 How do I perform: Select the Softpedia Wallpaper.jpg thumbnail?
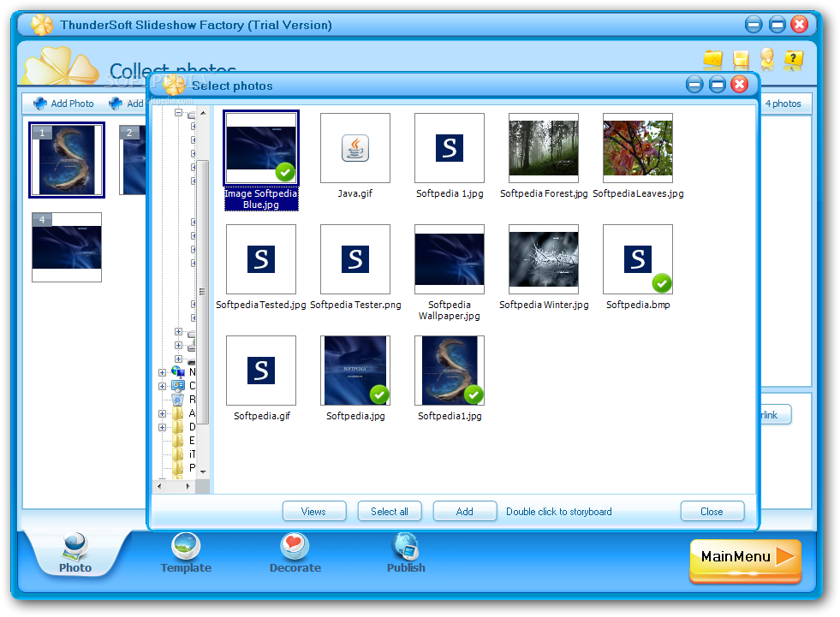(450, 259)
